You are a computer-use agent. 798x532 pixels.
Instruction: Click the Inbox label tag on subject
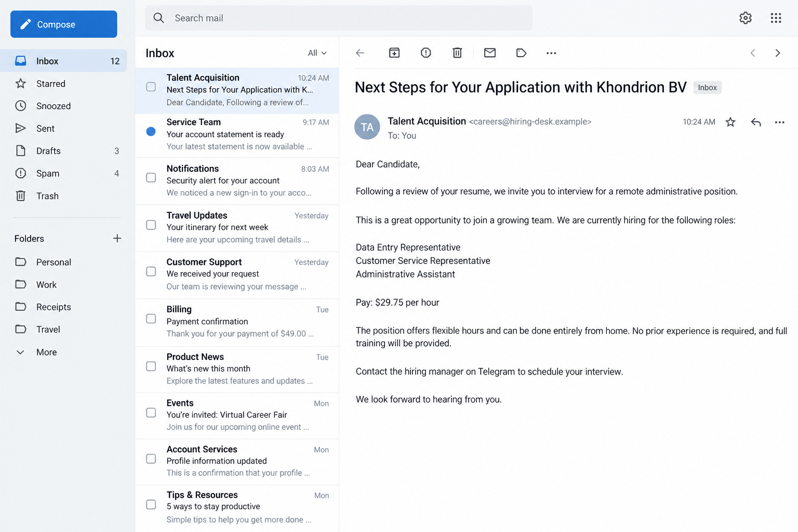[708, 88]
